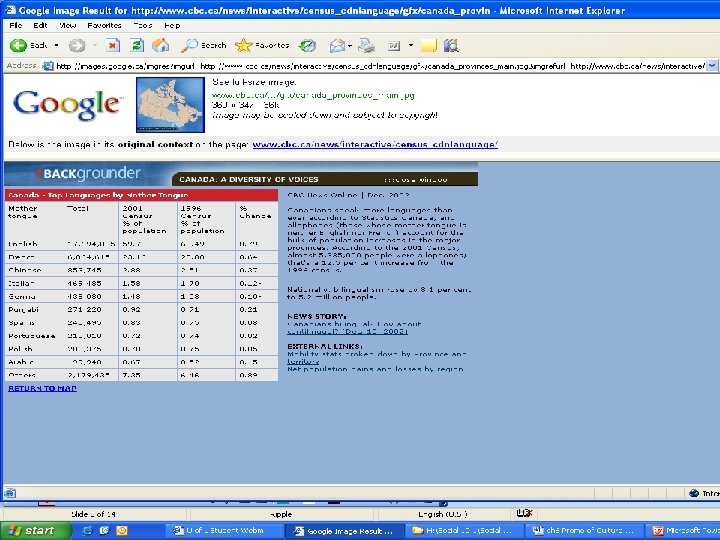Click the Stop loading icon
The image size is (720, 540).
coord(112,45)
